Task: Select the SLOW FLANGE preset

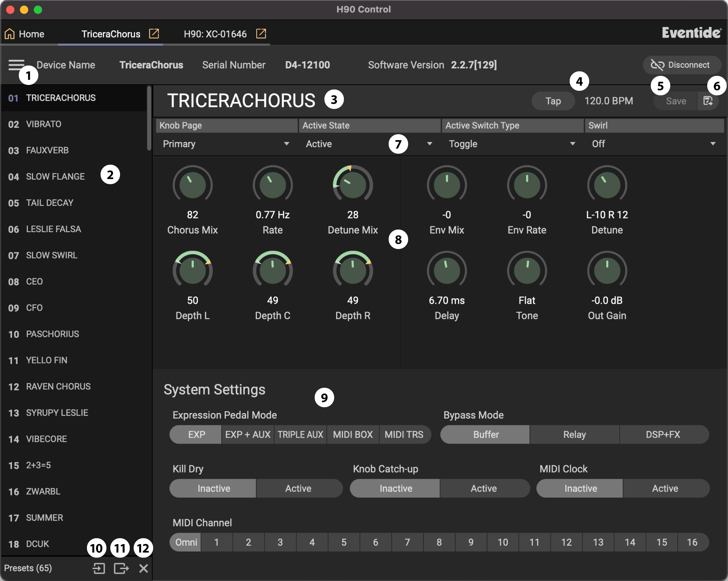Action: tap(74, 177)
